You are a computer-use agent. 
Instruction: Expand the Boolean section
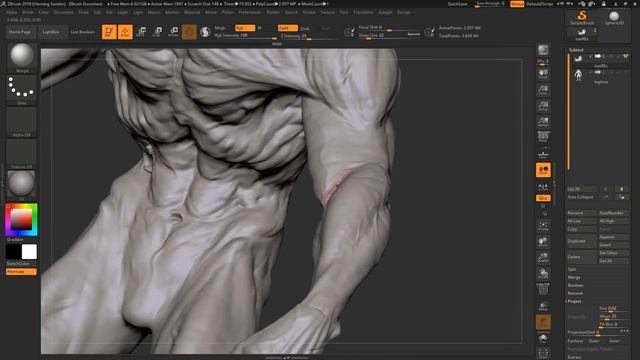[576, 285]
